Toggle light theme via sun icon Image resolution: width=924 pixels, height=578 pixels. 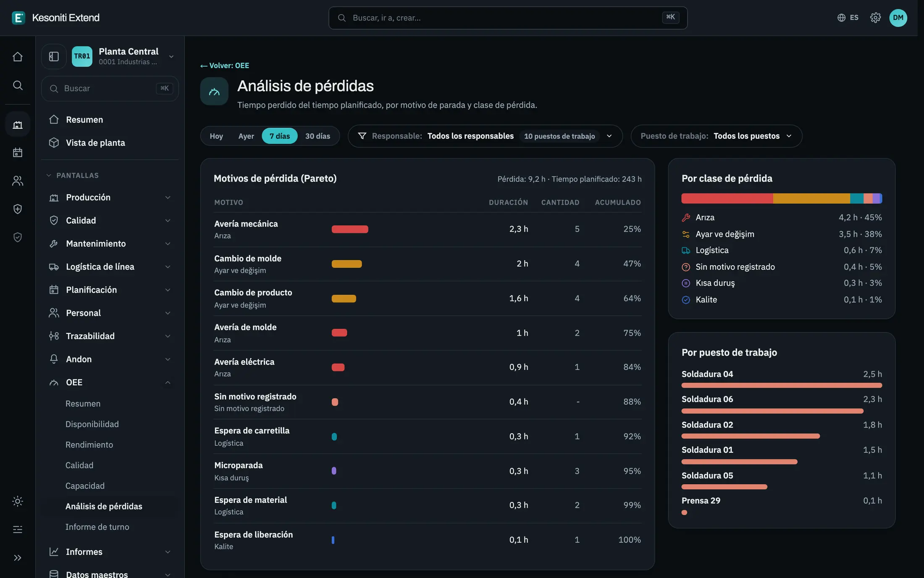(x=17, y=501)
